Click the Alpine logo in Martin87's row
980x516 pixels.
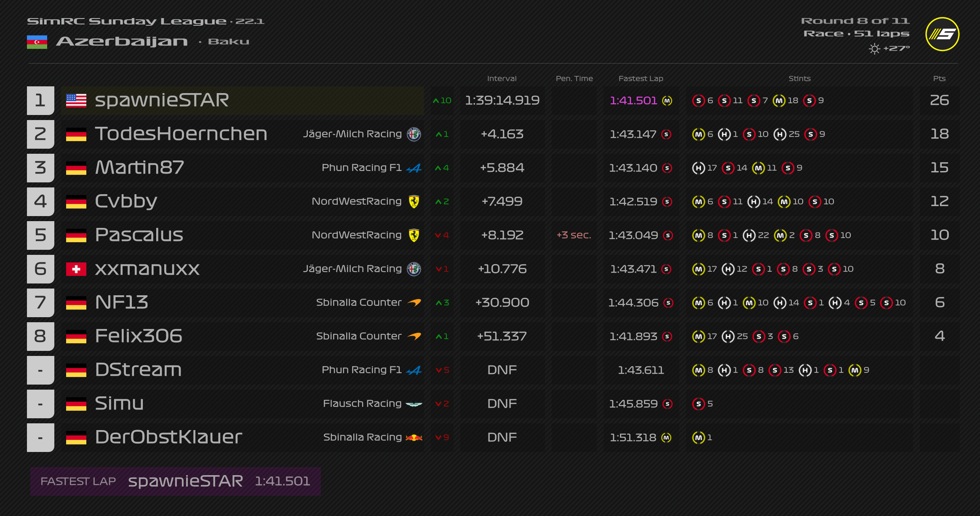pos(414,168)
